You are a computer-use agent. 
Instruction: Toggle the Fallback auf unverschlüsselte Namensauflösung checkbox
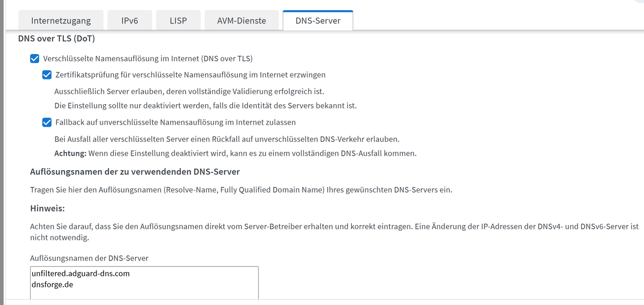tap(47, 122)
